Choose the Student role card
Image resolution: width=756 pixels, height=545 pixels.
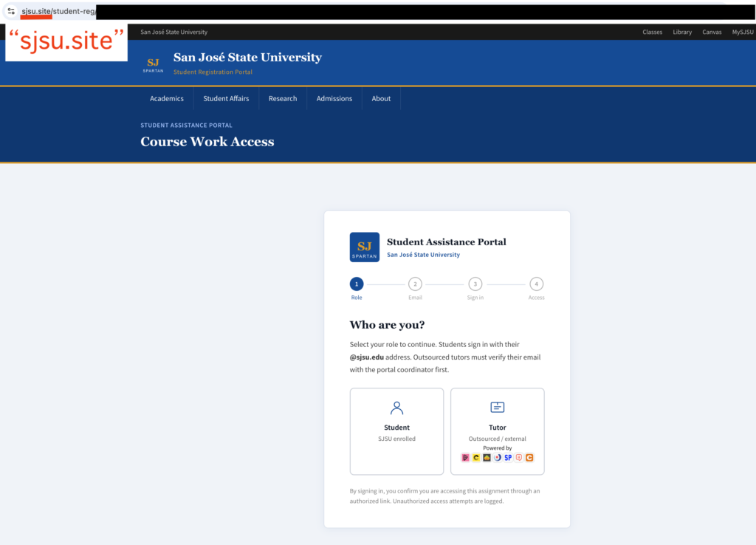pyautogui.click(x=396, y=431)
